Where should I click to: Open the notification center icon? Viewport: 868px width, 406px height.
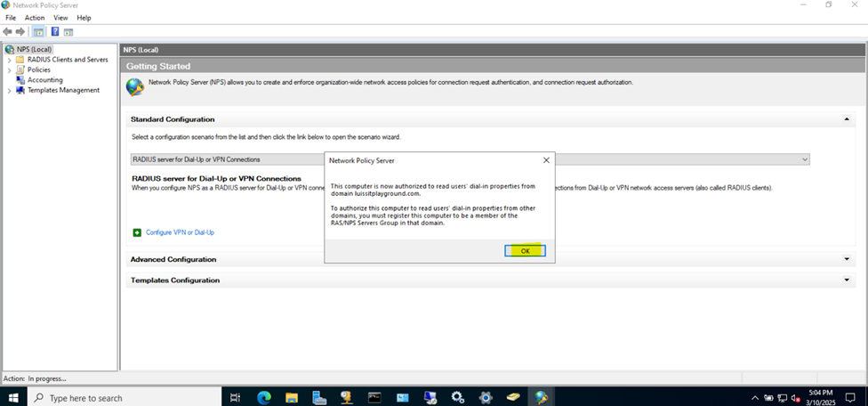(850, 397)
